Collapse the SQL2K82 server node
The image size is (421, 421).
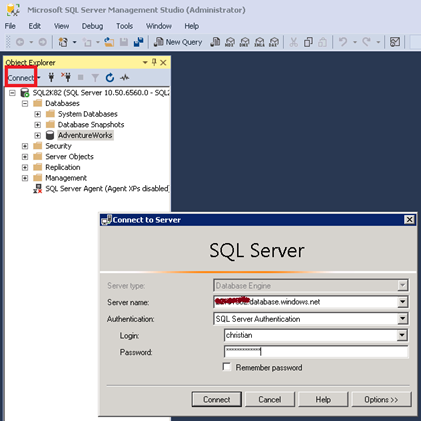(x=12, y=93)
